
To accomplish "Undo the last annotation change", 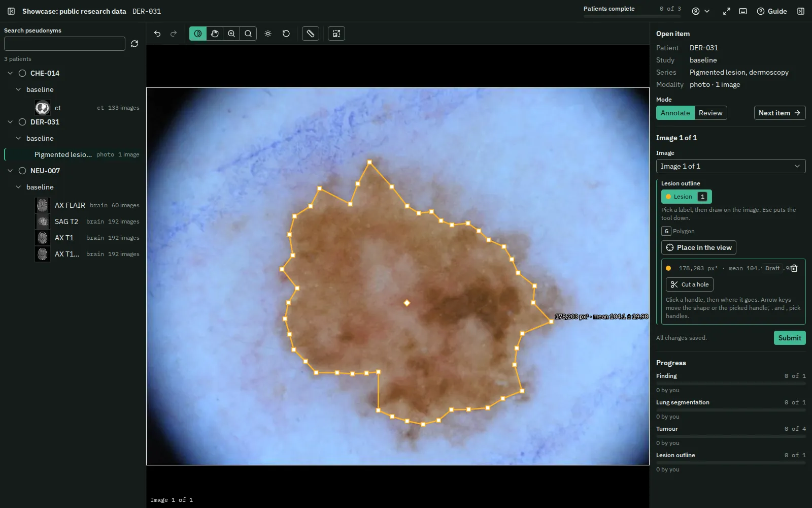I will (x=157, y=34).
